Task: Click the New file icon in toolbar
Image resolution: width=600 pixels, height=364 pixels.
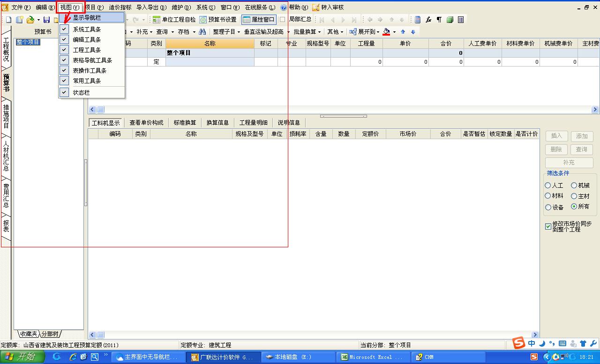Action: click(8, 20)
